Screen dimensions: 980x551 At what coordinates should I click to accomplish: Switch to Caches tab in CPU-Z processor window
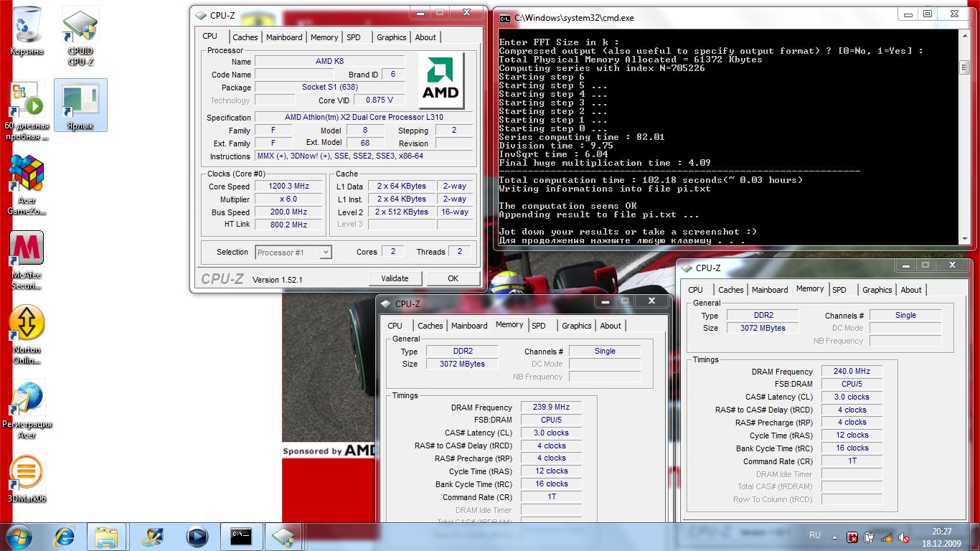[x=245, y=37]
